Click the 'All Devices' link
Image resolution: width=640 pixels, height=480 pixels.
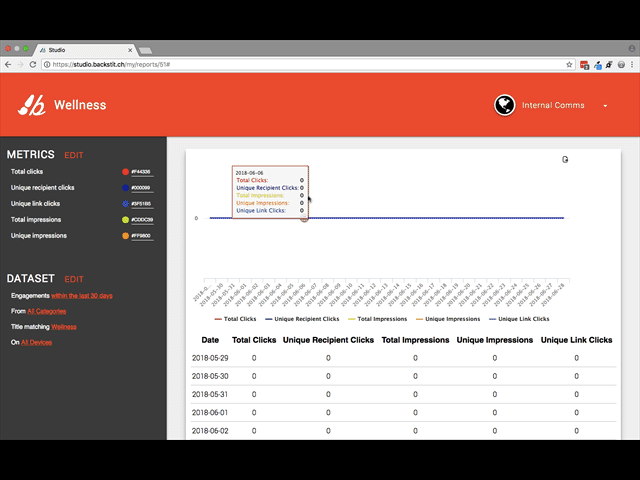(x=36, y=342)
